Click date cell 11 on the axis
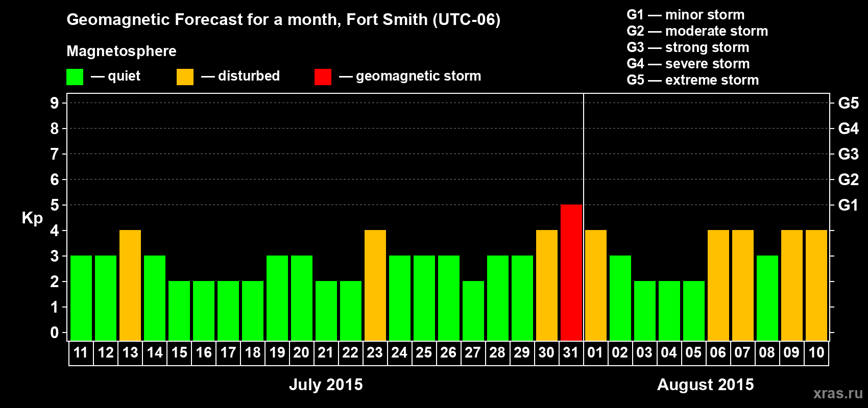868x408 pixels. coord(81,353)
